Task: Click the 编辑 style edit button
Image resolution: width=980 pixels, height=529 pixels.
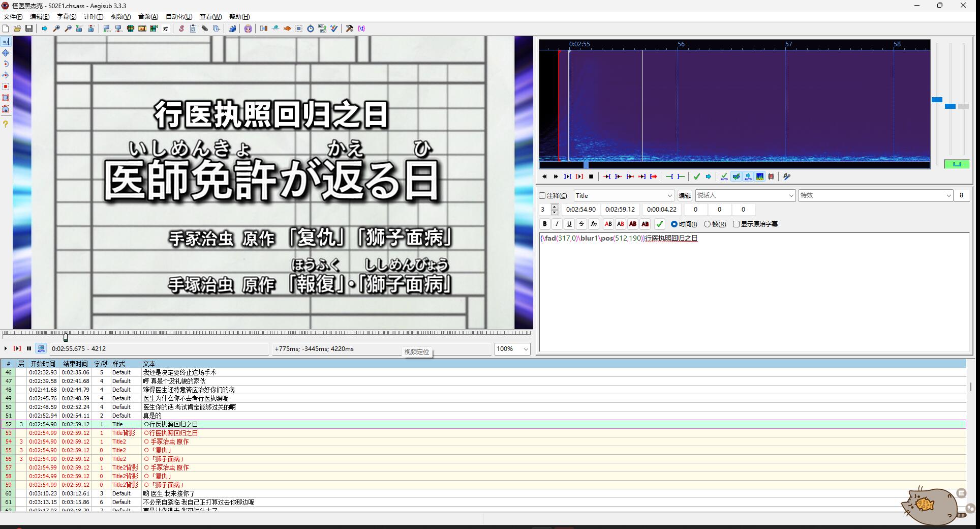Action: tap(685, 195)
